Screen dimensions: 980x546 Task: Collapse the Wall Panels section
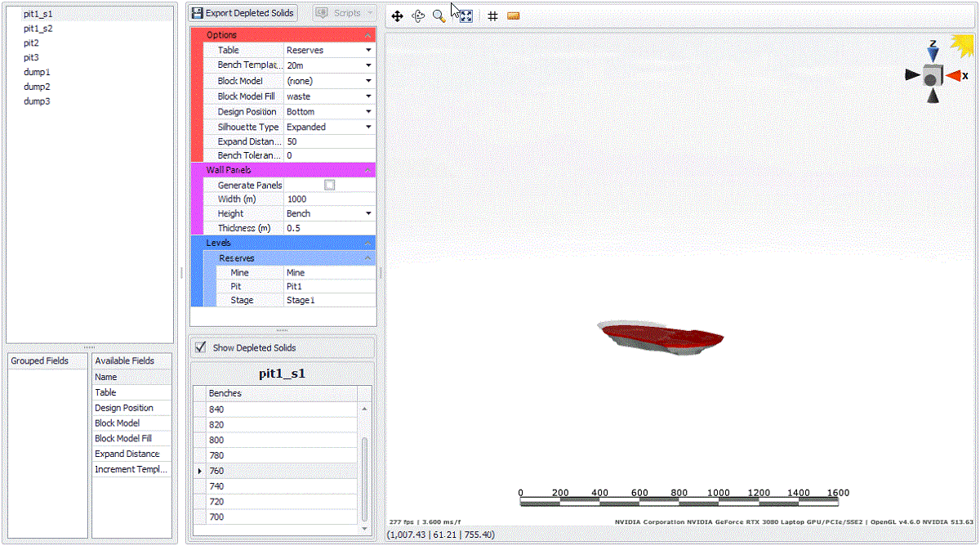coord(367,170)
